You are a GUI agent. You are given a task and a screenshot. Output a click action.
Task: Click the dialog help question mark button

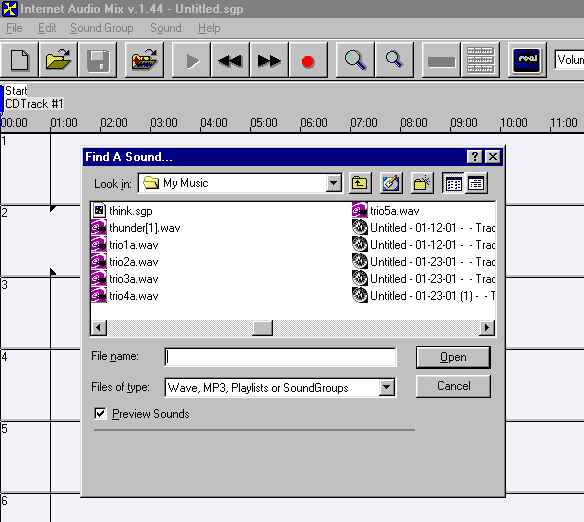click(x=474, y=157)
